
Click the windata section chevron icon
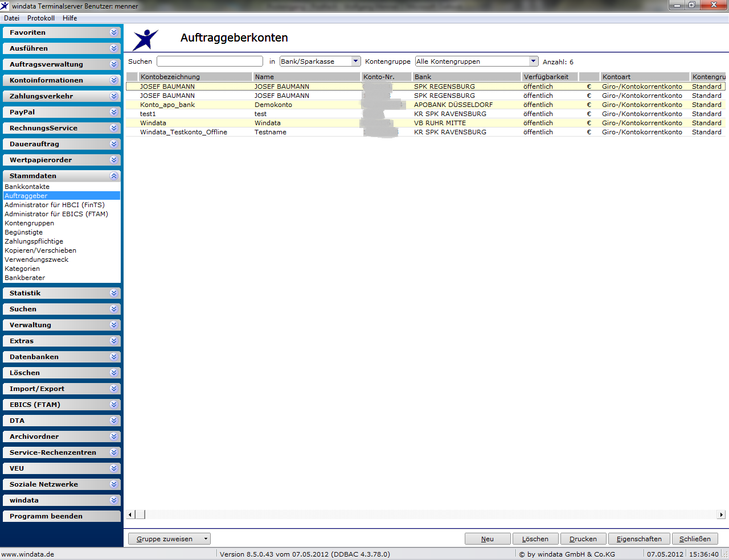coord(114,500)
